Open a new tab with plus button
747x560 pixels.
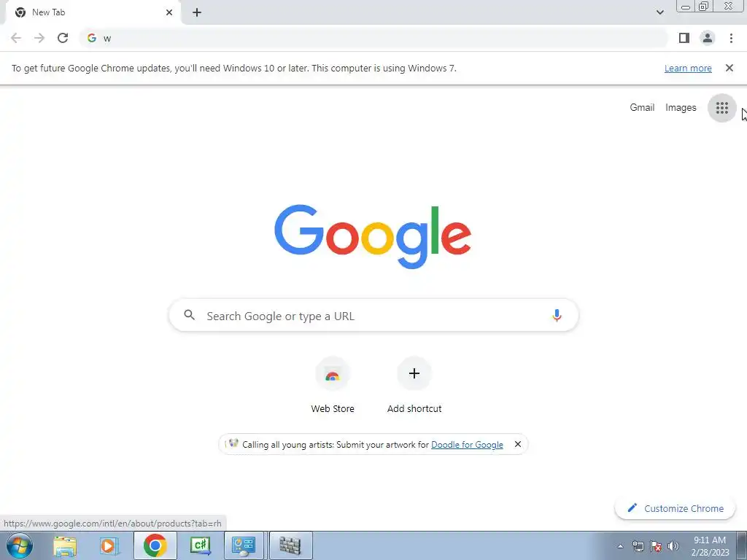197,12
